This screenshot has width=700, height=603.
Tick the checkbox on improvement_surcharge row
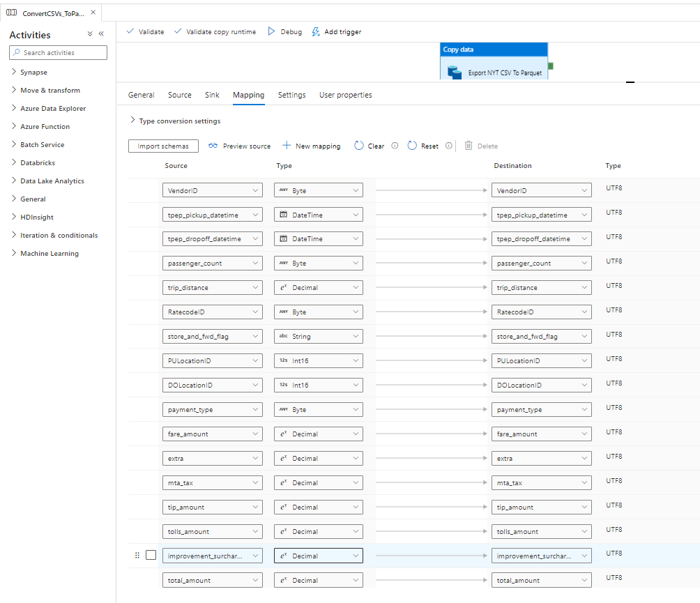[x=151, y=555]
